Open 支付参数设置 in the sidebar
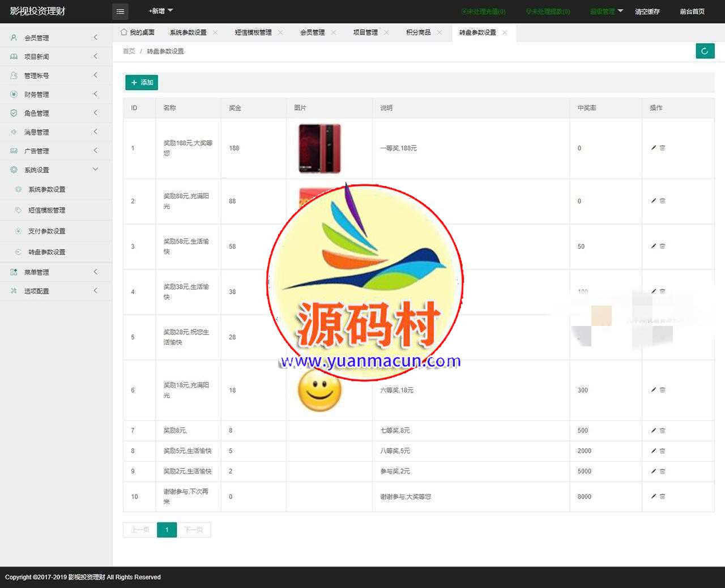 (47, 231)
